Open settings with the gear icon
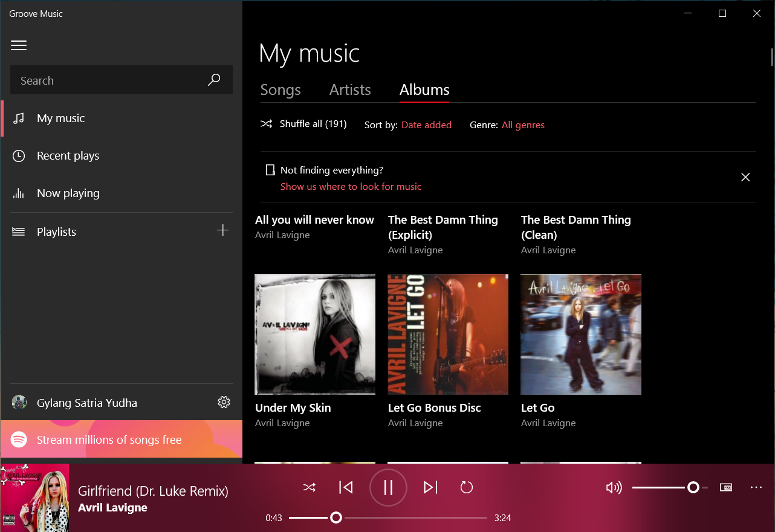Image resolution: width=775 pixels, height=532 pixels. click(224, 402)
